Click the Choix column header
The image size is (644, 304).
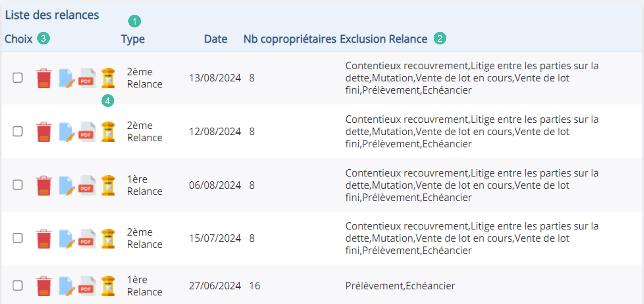(19, 39)
